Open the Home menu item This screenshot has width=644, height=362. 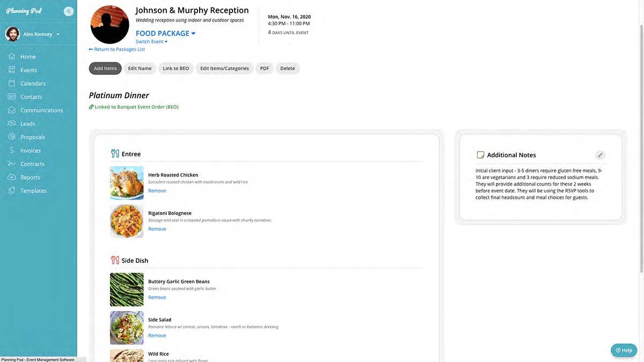(x=28, y=57)
